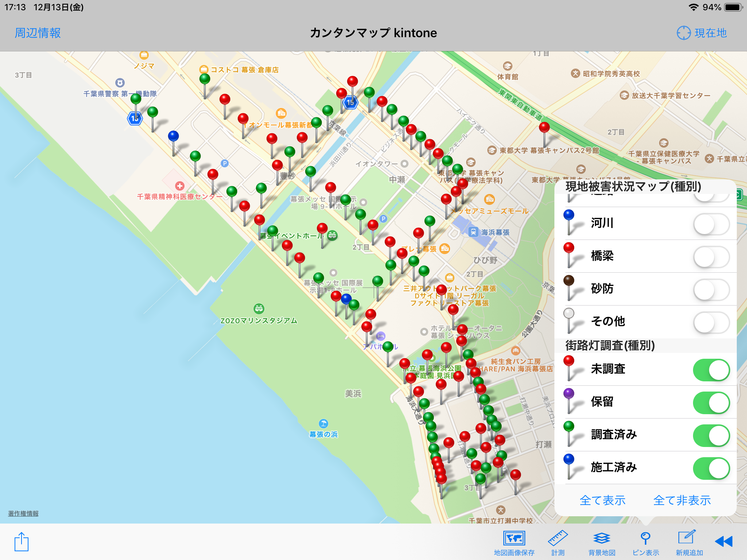
Task: Tap 放送大千葉学習センター icon
Action: (624, 96)
